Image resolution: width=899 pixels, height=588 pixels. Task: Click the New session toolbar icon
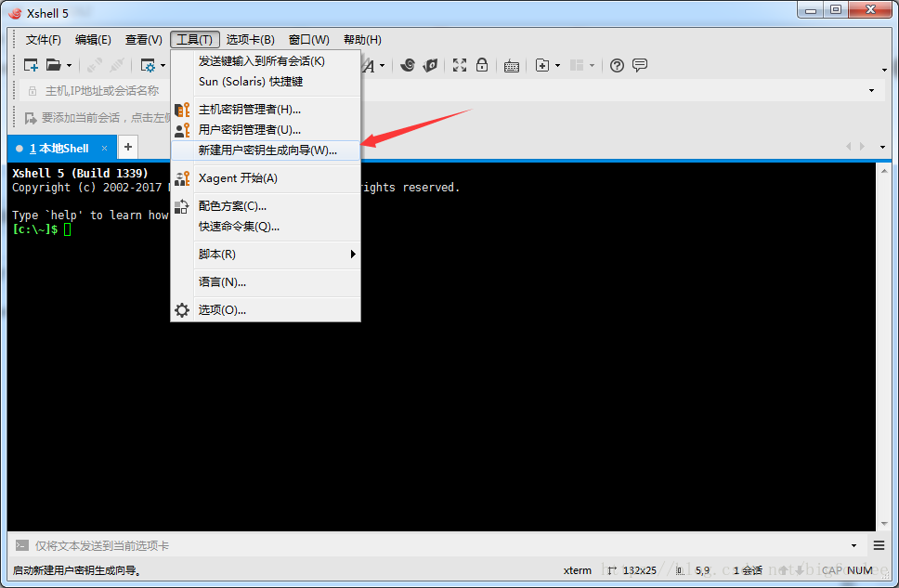[31, 65]
